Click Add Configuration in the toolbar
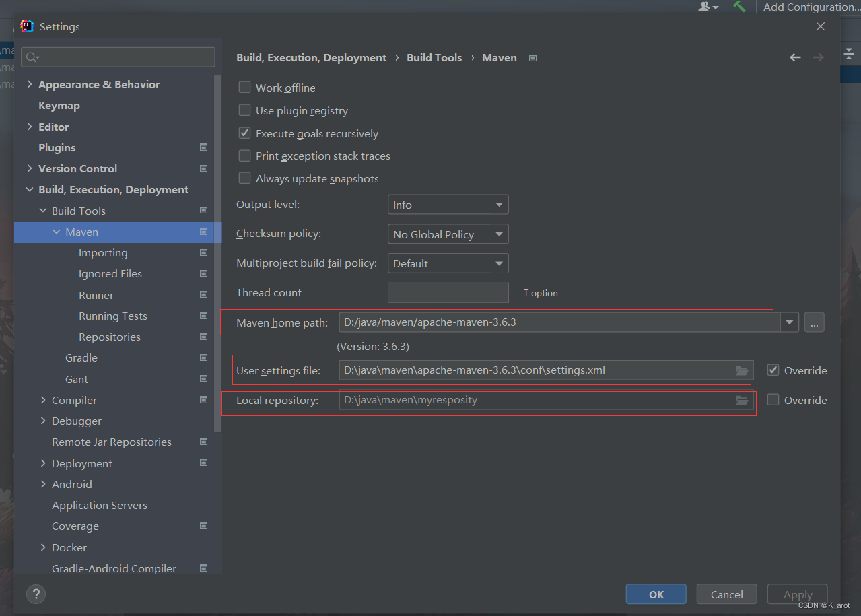The image size is (861, 616). 811,7
